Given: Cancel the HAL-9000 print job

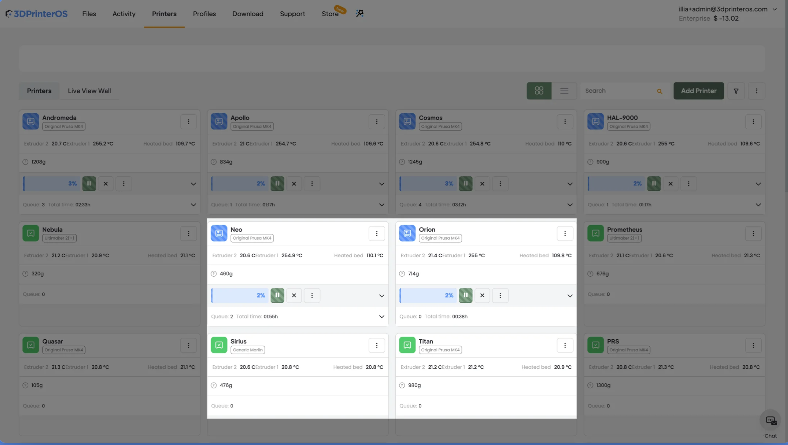Looking at the screenshot, I should 670,184.
